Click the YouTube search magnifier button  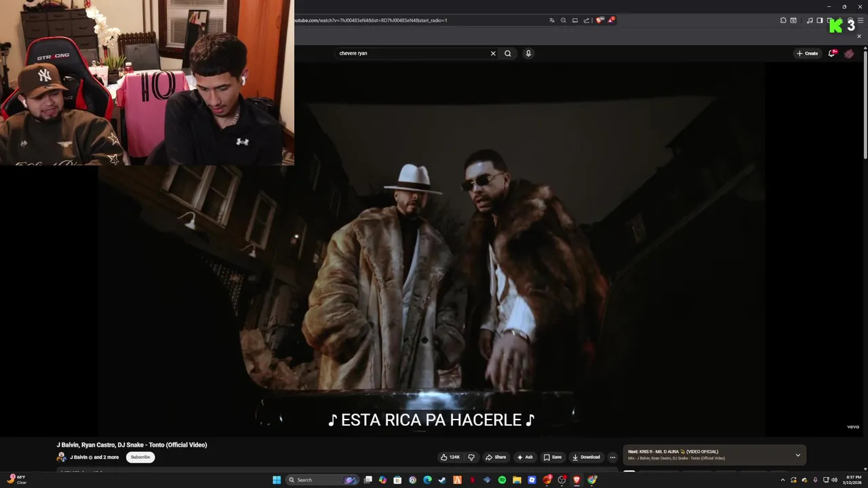(507, 53)
